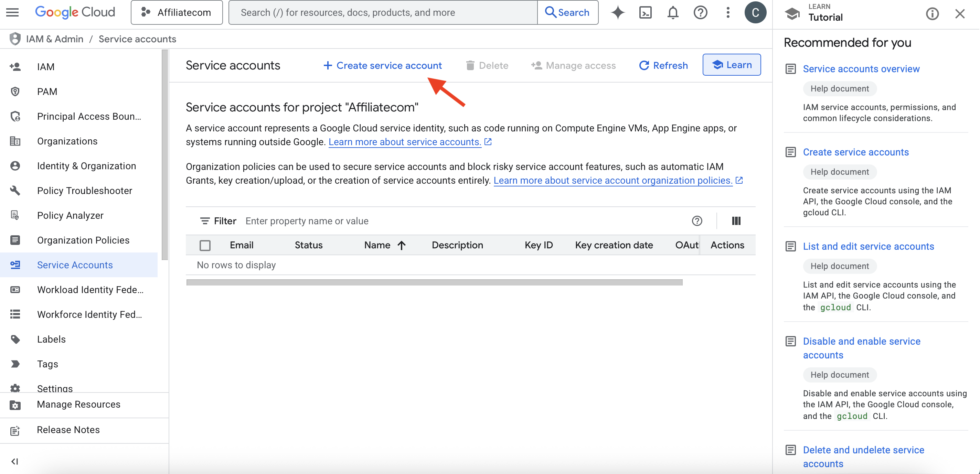The height and width of the screenshot is (474, 980).
Task: Click the Refresh button
Action: point(663,65)
